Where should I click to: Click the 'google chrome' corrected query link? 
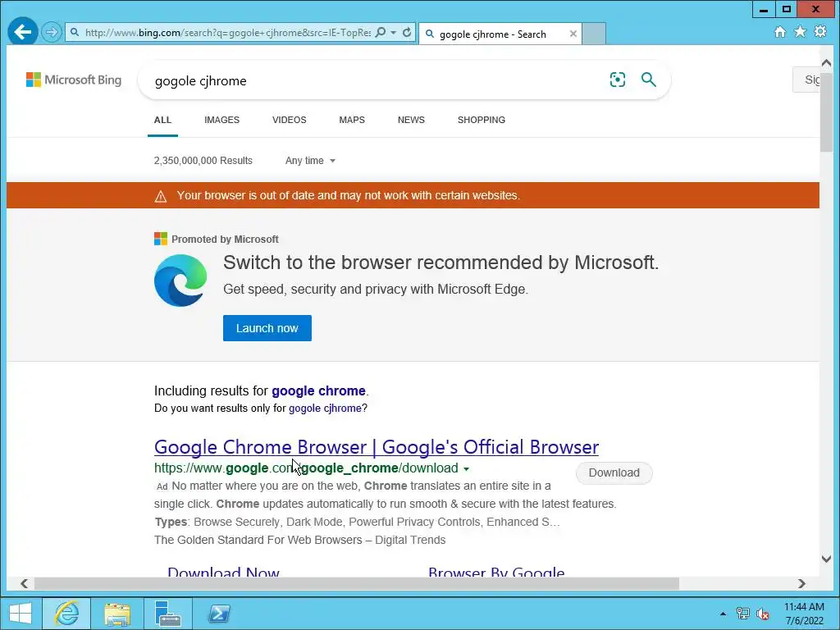click(318, 390)
